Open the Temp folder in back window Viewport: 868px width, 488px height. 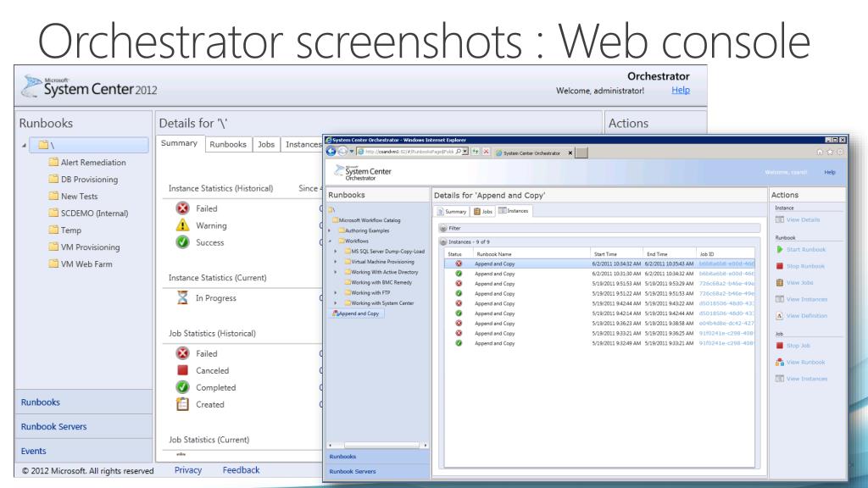tap(65, 230)
